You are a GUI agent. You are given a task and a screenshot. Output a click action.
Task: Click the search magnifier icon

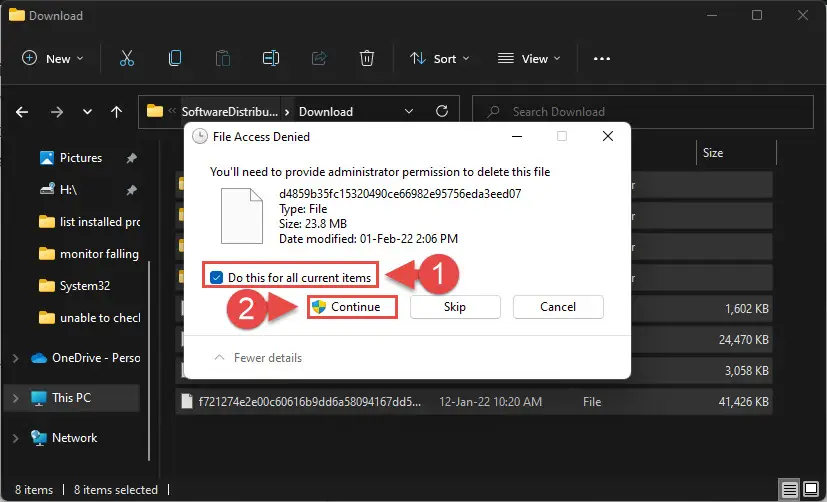tap(493, 111)
